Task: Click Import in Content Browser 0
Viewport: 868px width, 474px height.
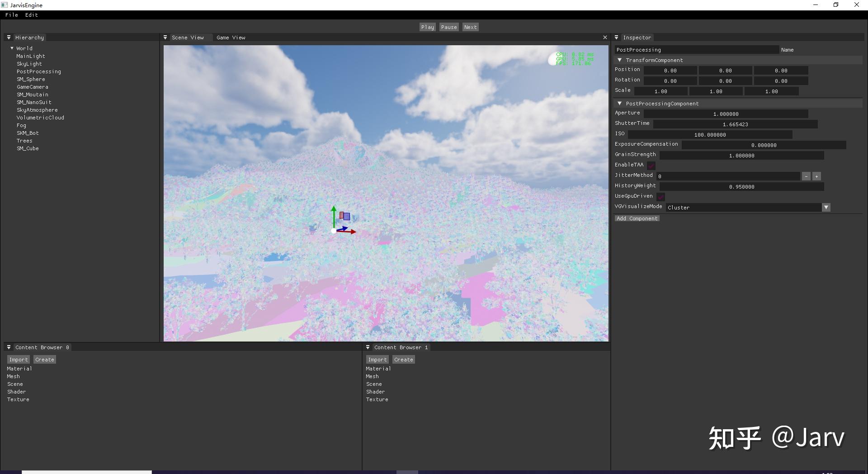Action: pos(18,359)
